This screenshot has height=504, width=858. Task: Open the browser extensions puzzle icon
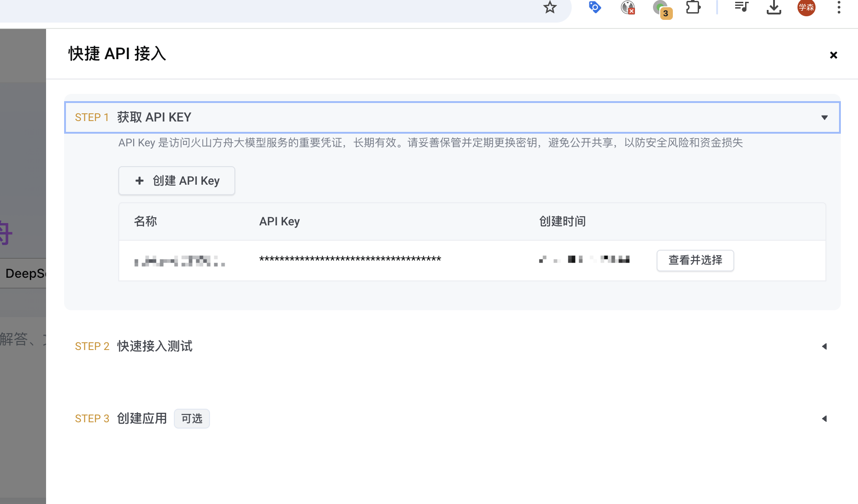point(693,7)
